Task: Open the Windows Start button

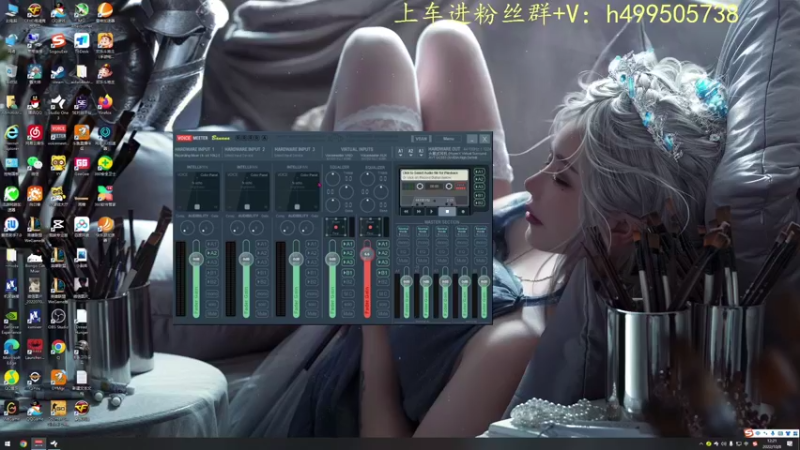Action: (7, 443)
